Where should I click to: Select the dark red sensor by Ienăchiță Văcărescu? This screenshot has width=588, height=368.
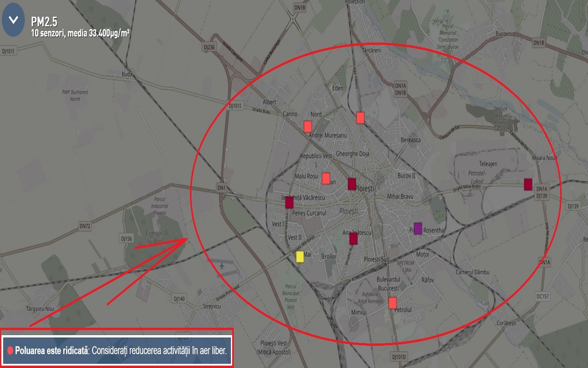pyautogui.click(x=289, y=202)
